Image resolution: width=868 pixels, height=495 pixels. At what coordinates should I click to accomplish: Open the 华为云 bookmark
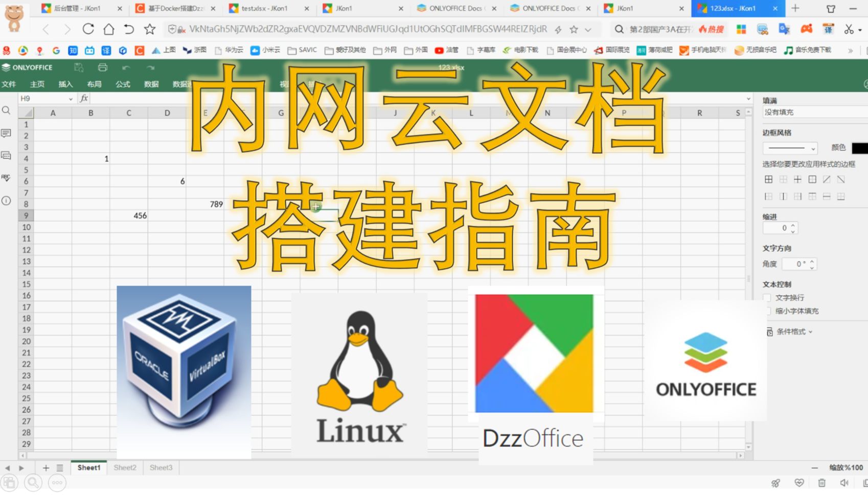coord(229,50)
